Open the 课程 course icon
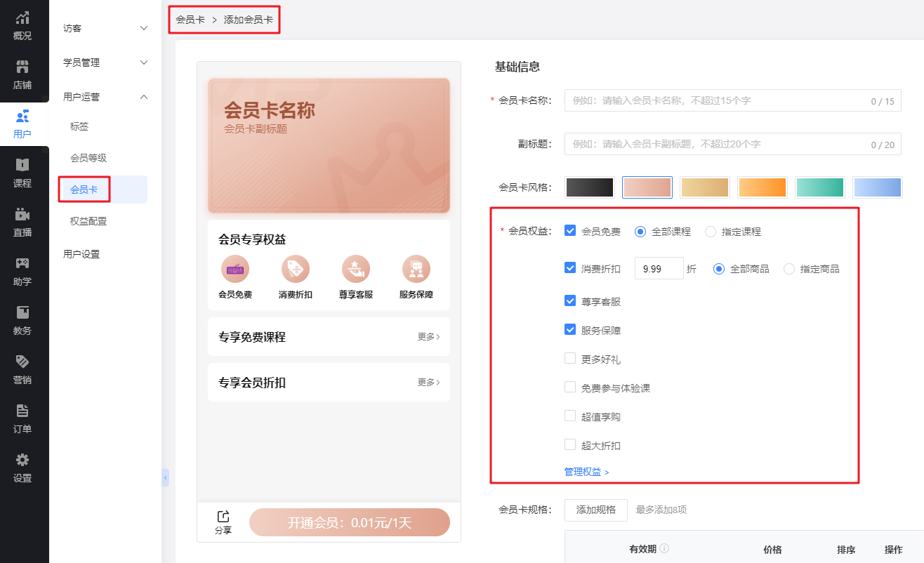 [x=22, y=166]
